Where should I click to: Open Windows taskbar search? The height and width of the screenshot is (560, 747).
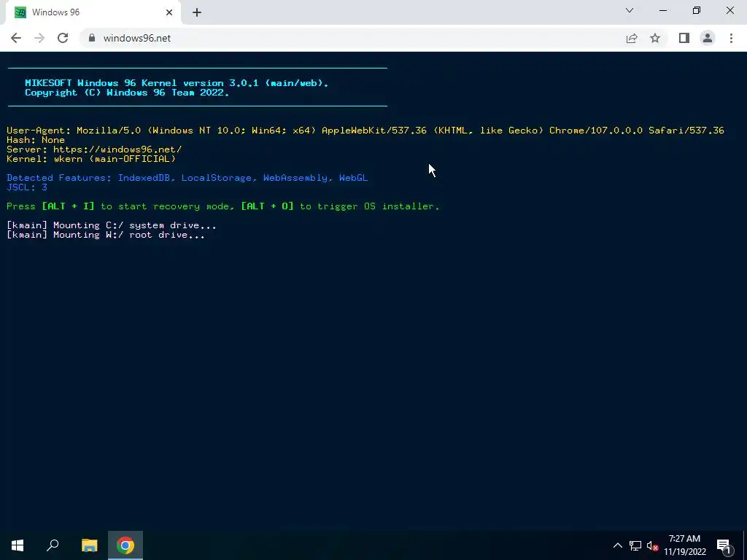(x=53, y=545)
